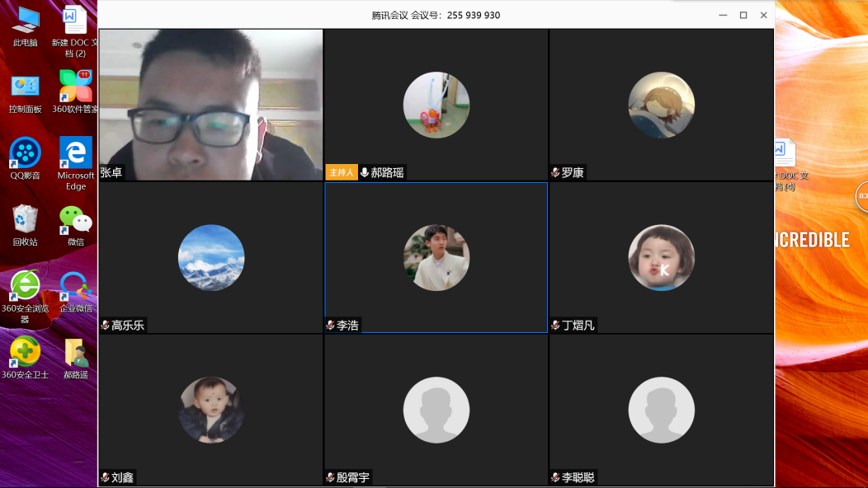This screenshot has height=488, width=868.
Task: Open the 郝路遥 folder on desktop
Action: coord(75,352)
